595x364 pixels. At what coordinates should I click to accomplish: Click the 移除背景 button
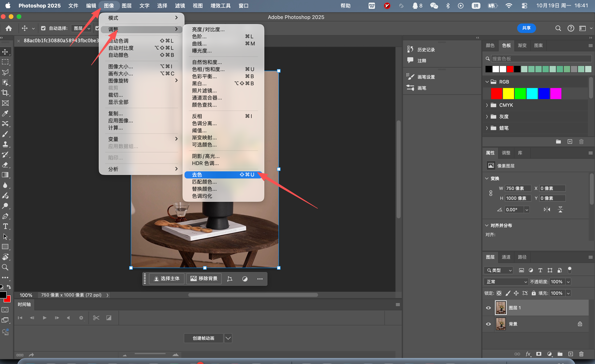point(204,279)
